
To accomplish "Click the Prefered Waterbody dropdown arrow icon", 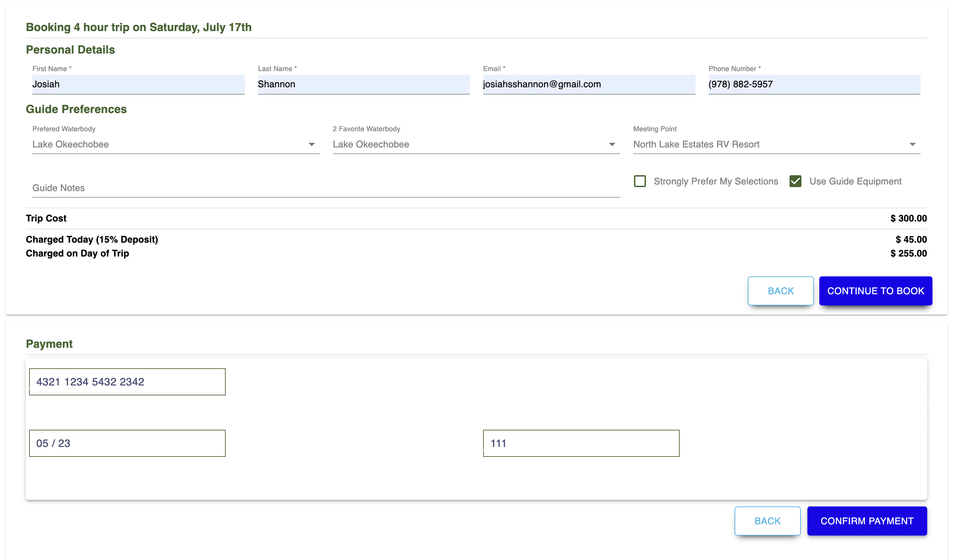I will tap(312, 144).
